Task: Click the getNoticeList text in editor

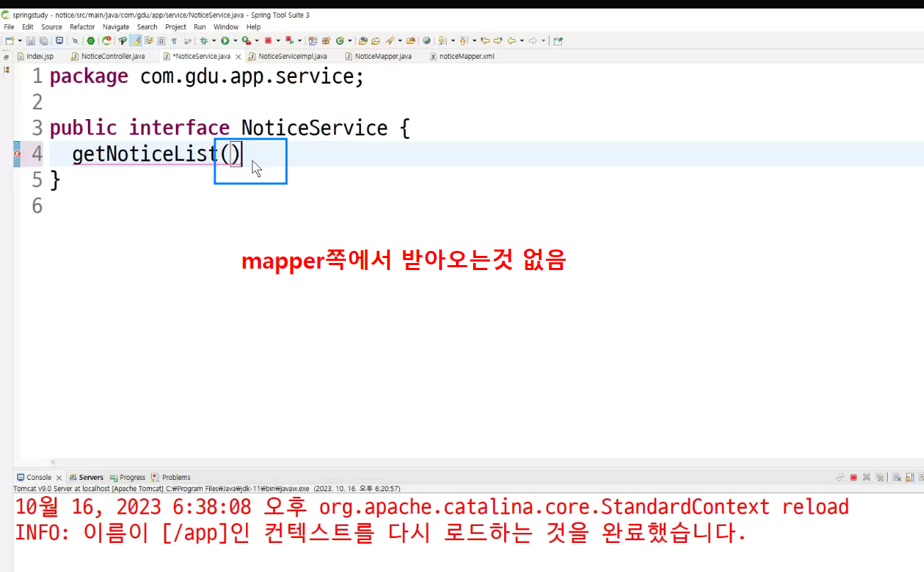Action: [x=144, y=154]
